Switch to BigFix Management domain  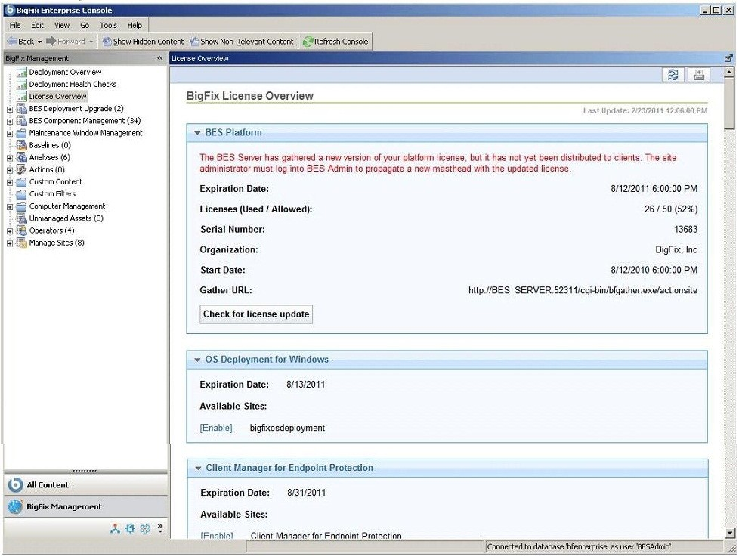pyautogui.click(x=86, y=507)
